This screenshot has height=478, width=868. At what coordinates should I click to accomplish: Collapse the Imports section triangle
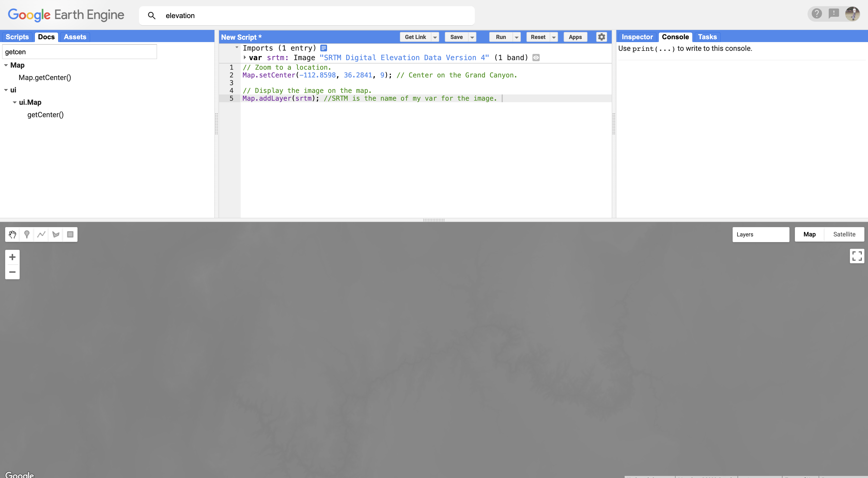[x=237, y=47]
